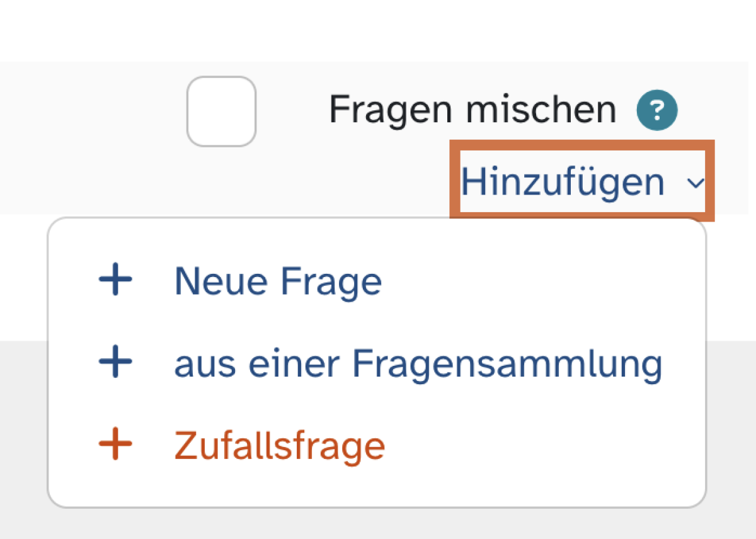Add a new question with Neue Frage

278,280
